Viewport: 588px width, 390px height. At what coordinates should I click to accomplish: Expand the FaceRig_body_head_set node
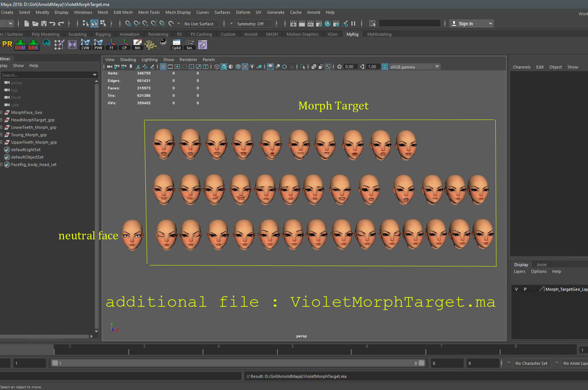click(x=1, y=164)
